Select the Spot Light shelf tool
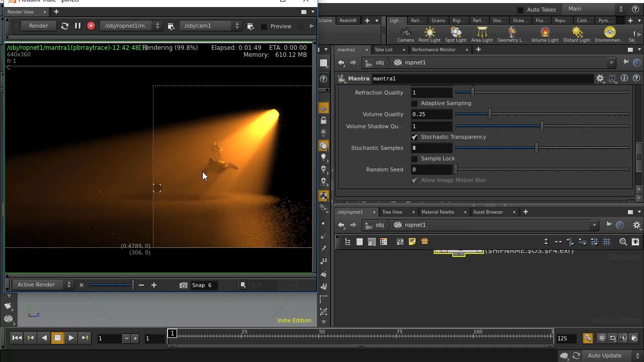This screenshot has width=644, height=362. [455, 34]
